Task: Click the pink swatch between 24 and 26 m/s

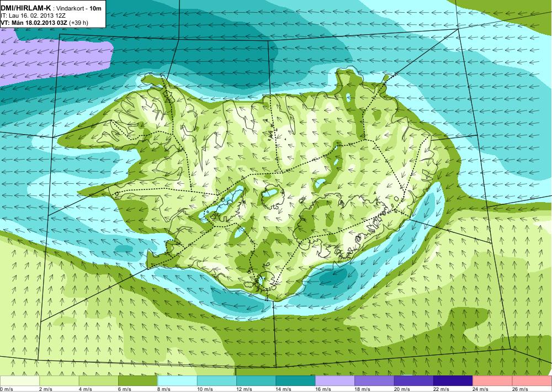Action: point(493,381)
